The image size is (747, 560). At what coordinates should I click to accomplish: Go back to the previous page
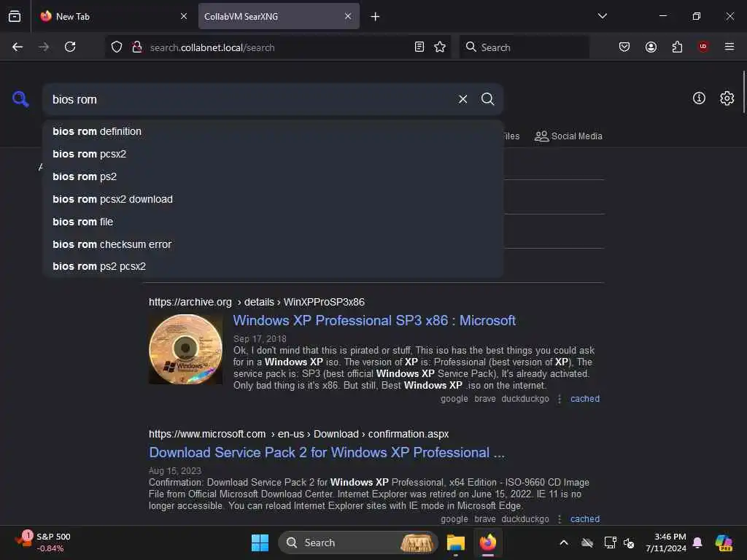click(x=18, y=47)
